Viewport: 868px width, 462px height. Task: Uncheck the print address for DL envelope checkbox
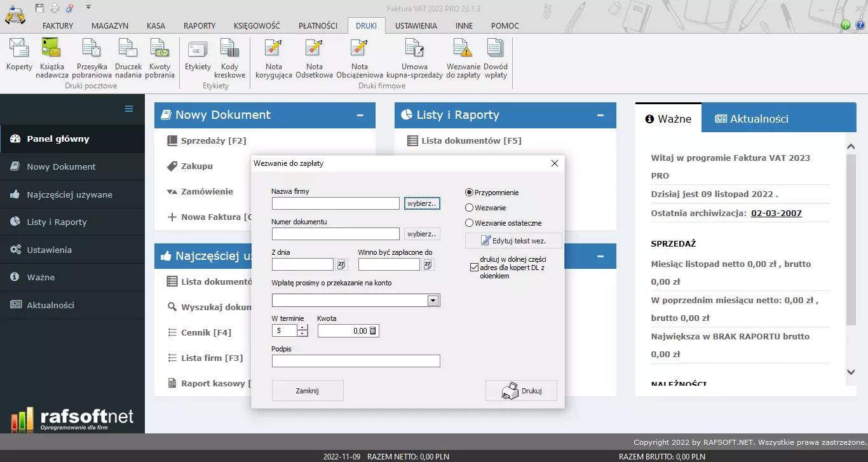pyautogui.click(x=474, y=268)
